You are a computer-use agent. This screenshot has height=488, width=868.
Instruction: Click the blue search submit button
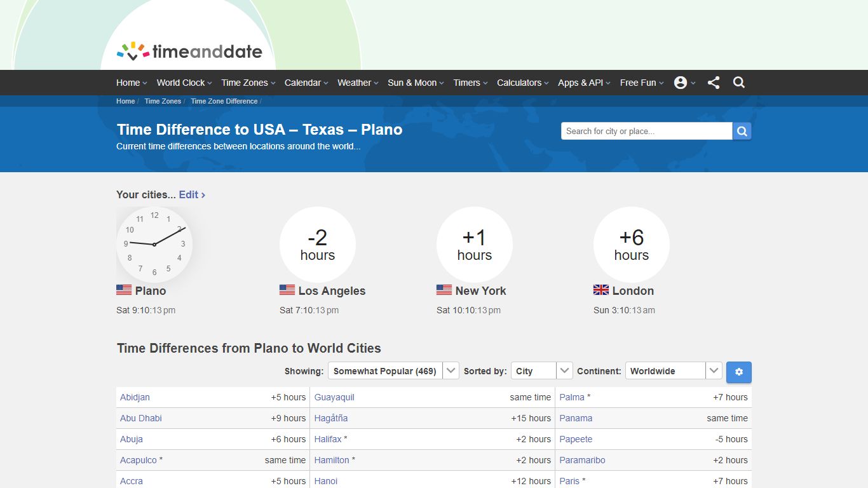[x=742, y=131]
